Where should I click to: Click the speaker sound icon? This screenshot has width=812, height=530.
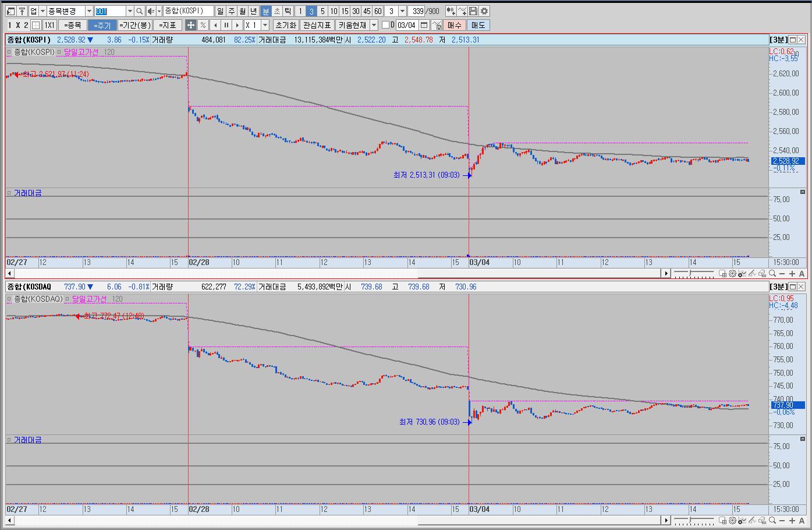pyautogui.click(x=151, y=11)
